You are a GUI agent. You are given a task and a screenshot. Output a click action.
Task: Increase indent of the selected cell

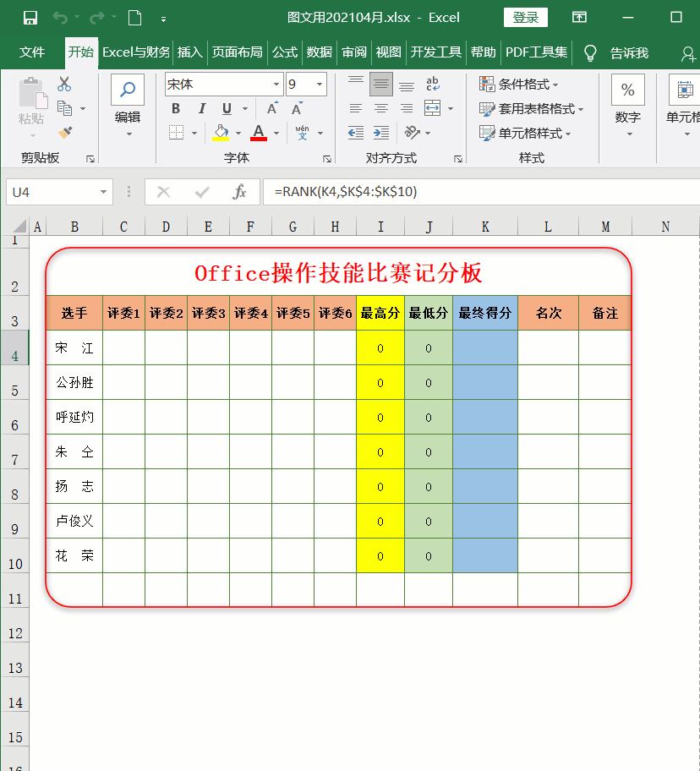[x=382, y=131]
